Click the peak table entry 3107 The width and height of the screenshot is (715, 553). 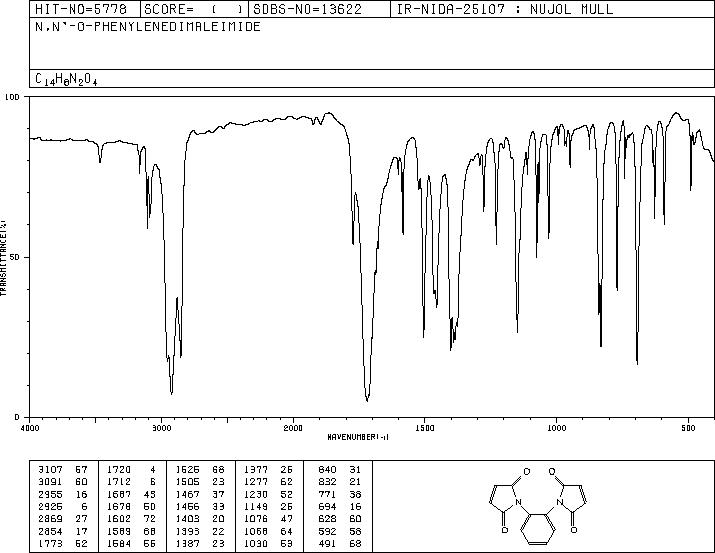coord(50,470)
